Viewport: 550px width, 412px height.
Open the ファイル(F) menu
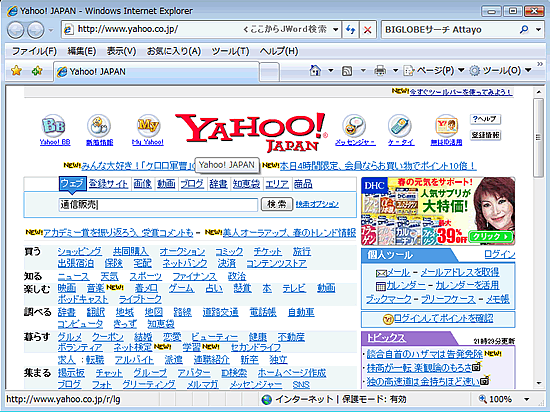[34, 52]
